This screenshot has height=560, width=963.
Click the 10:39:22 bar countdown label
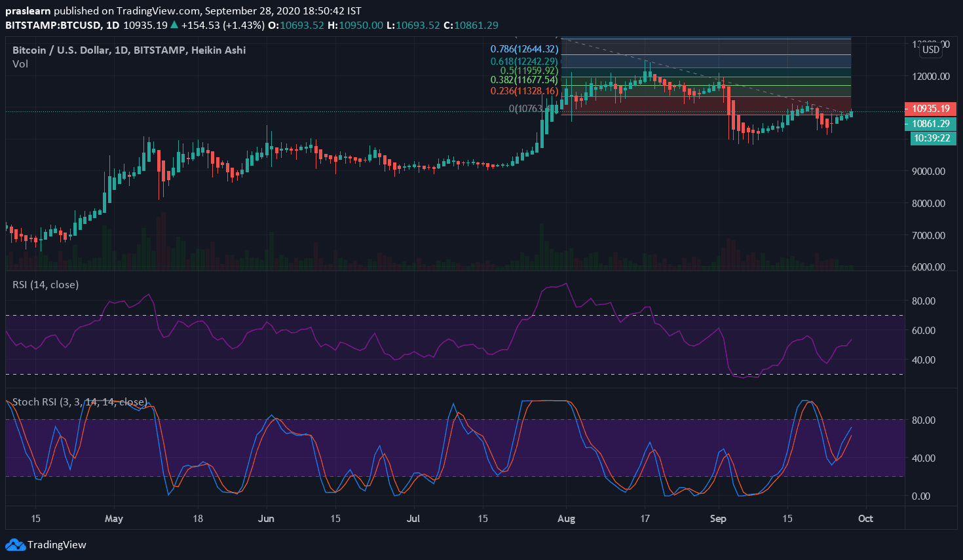pos(932,138)
